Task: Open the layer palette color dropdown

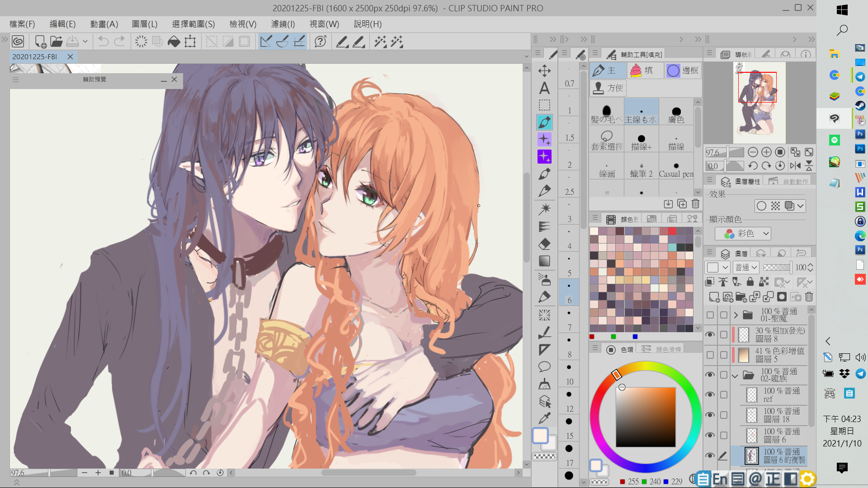Action: point(717,267)
